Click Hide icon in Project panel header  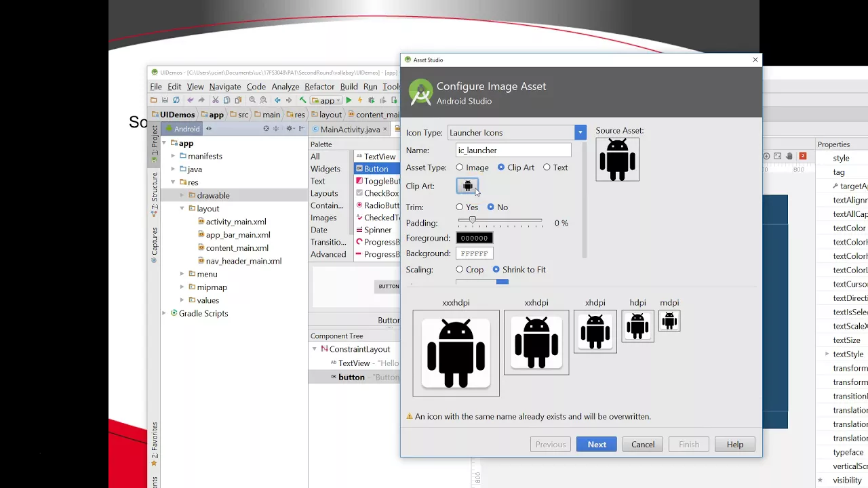(x=302, y=129)
